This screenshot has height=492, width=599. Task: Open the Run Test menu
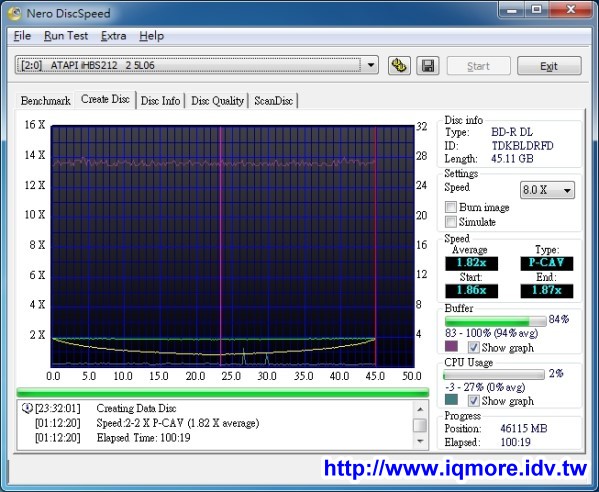coord(66,36)
